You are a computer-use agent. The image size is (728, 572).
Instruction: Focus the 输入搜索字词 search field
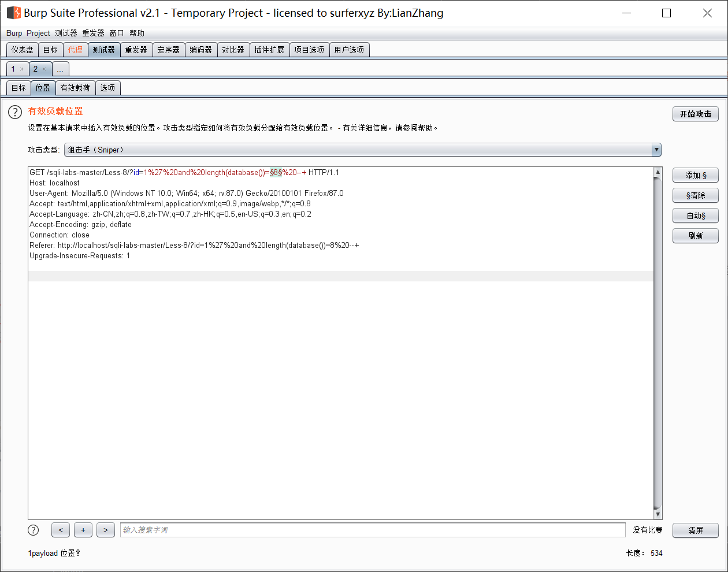(373, 530)
